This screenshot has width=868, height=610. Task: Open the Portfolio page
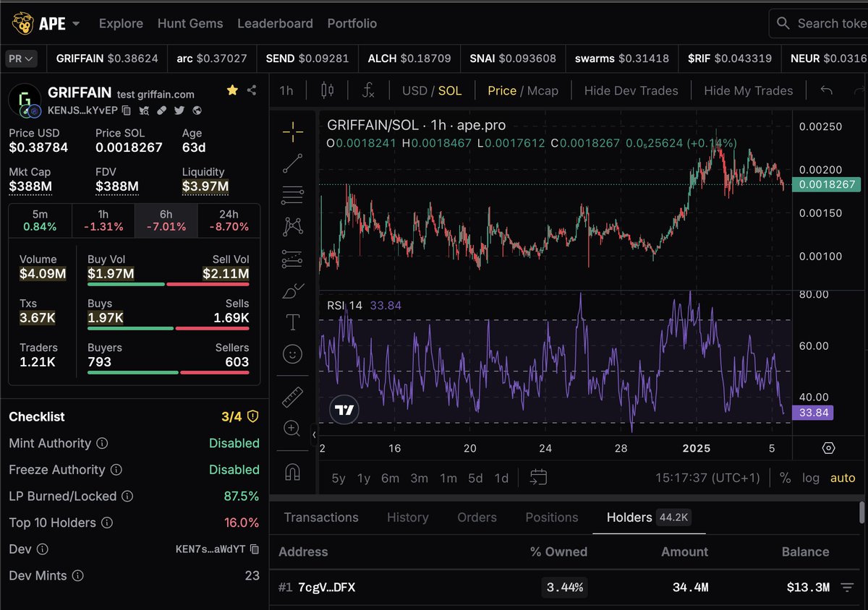click(x=352, y=24)
